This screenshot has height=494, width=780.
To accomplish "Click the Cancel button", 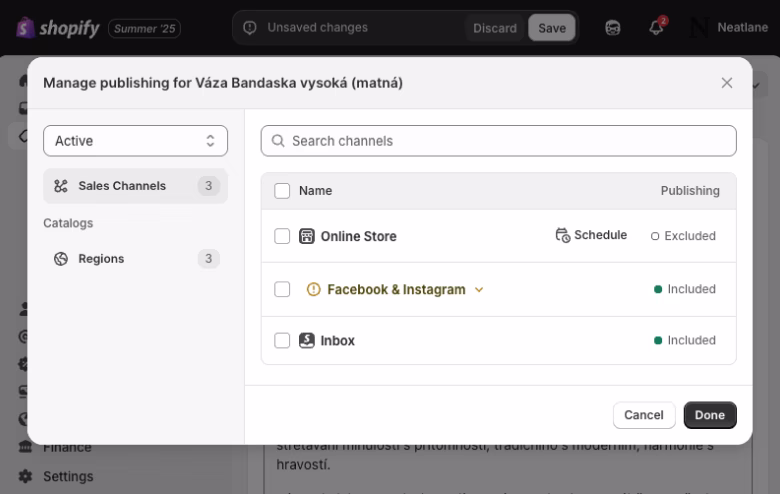I will [644, 415].
